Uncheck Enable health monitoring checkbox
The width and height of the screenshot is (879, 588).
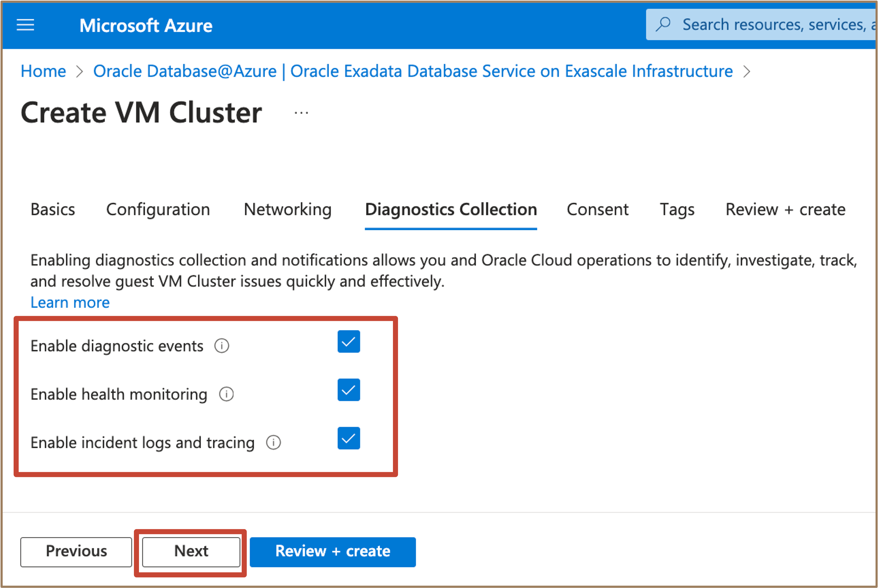(349, 390)
